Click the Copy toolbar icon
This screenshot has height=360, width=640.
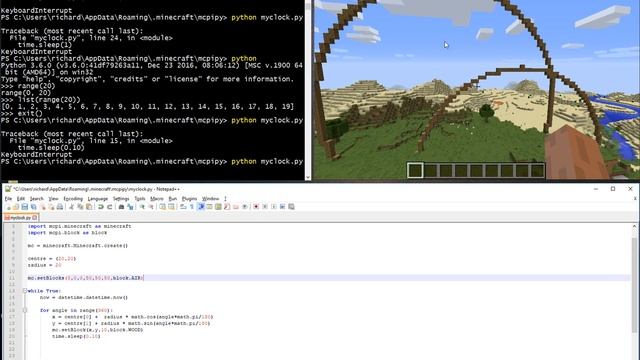click(80, 207)
